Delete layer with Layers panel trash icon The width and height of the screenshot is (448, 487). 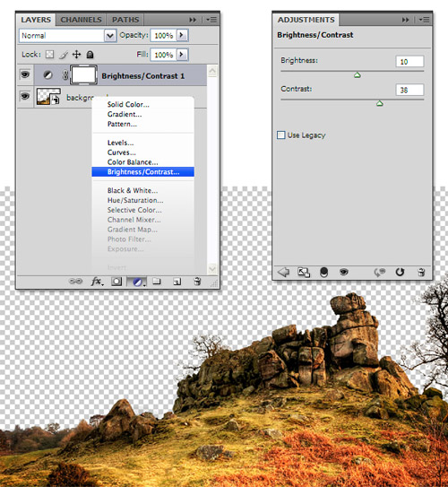[x=197, y=282]
